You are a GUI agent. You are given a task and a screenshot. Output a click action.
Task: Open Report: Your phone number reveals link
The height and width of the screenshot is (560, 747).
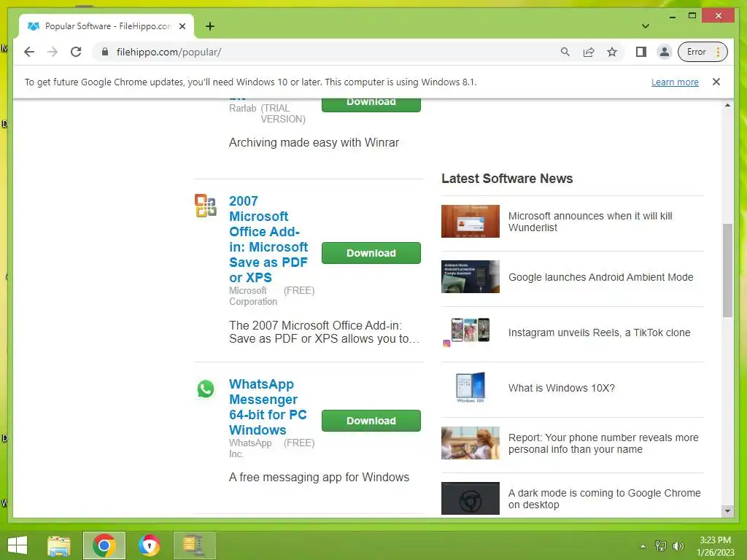point(603,443)
